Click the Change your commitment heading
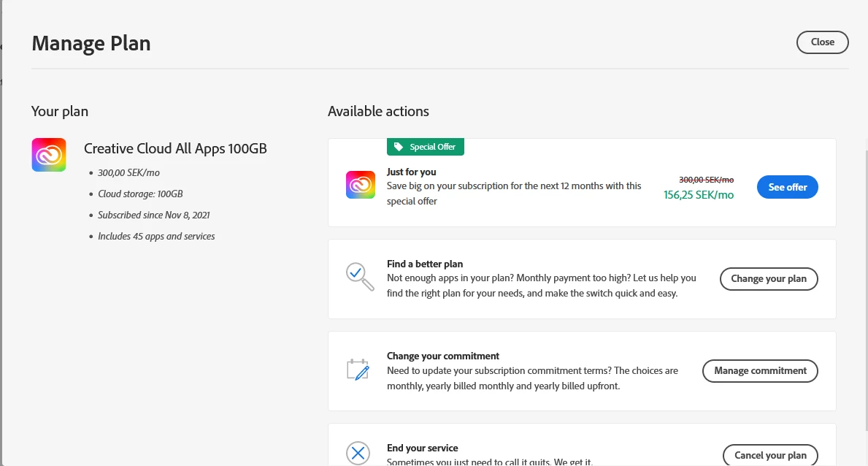This screenshot has height=466, width=868. (x=443, y=356)
